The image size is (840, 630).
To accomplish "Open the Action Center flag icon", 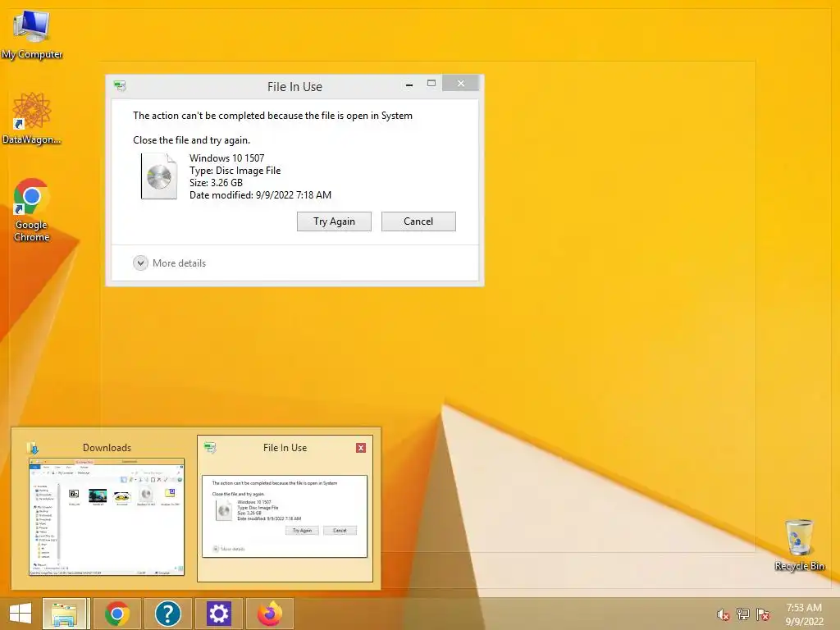I will tap(762, 614).
